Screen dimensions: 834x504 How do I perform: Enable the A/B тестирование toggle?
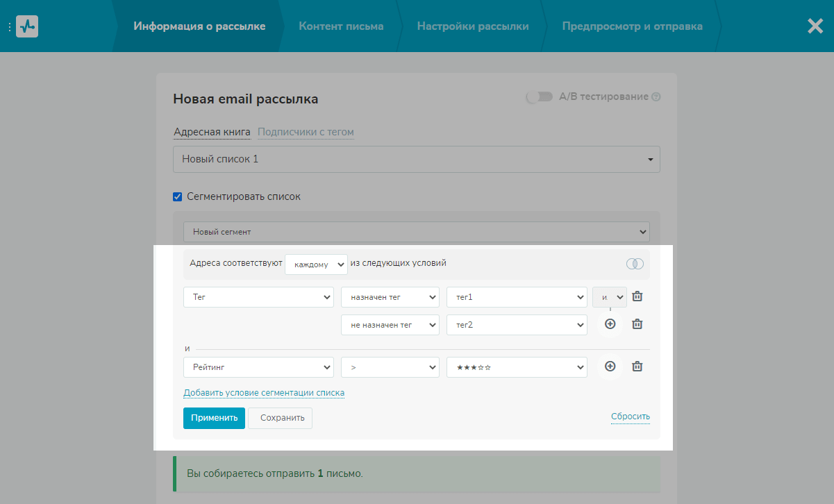(539, 97)
